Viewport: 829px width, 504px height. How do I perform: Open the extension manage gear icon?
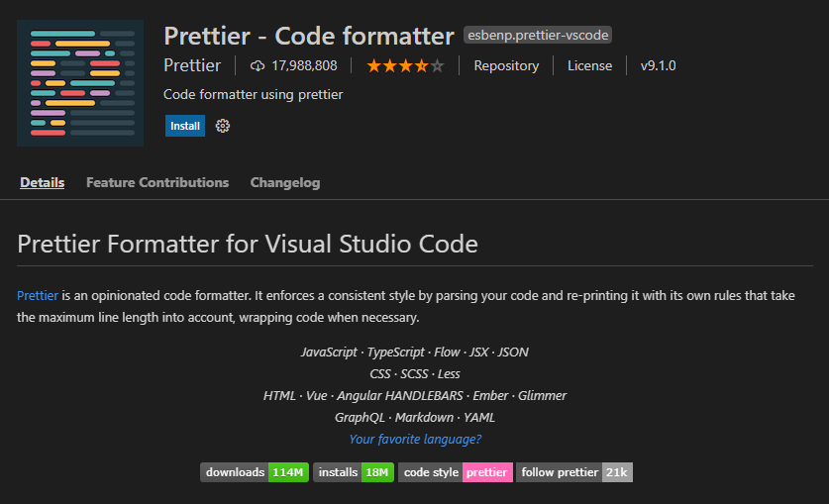[x=223, y=126]
